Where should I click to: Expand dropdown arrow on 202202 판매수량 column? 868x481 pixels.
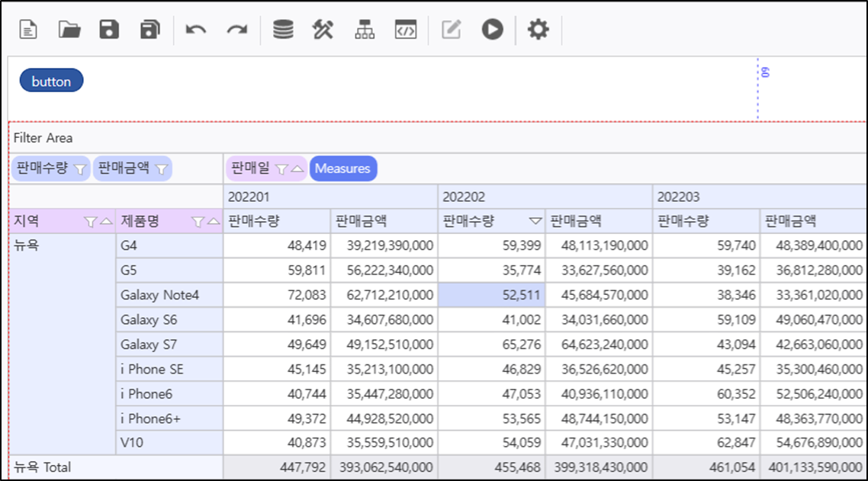click(535, 222)
